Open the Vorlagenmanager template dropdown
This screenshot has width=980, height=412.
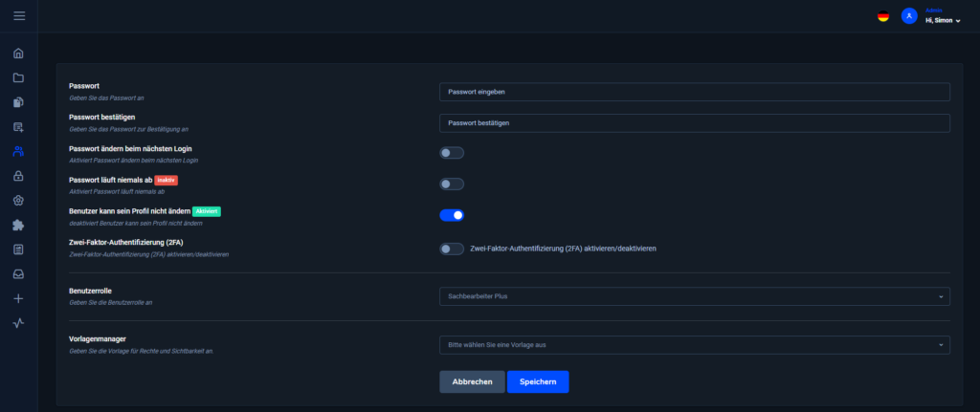(695, 344)
